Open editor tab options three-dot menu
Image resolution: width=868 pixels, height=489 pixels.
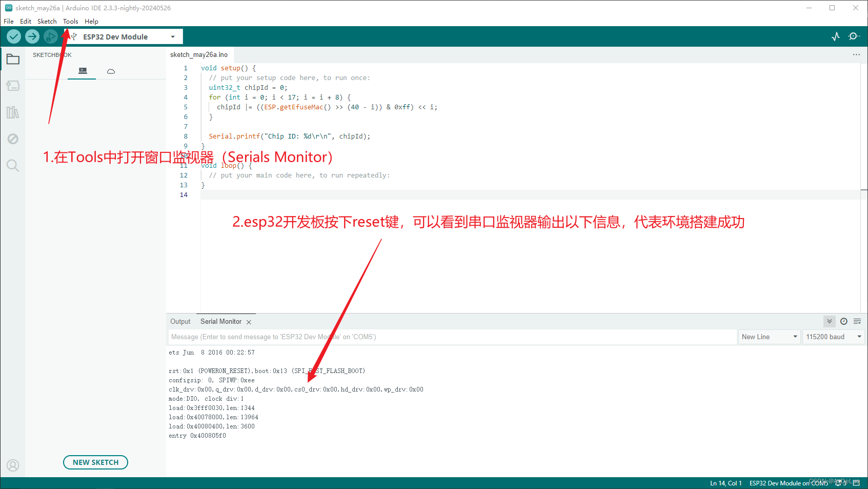click(856, 54)
